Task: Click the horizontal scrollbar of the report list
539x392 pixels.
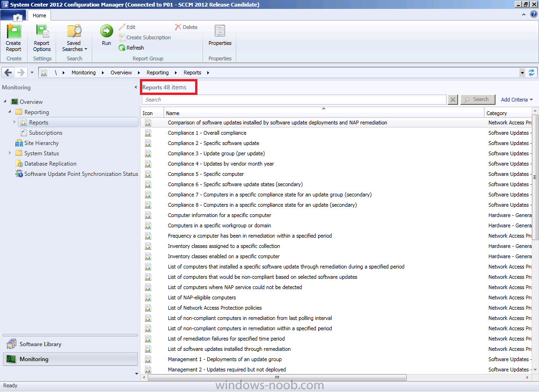Action: (277, 377)
